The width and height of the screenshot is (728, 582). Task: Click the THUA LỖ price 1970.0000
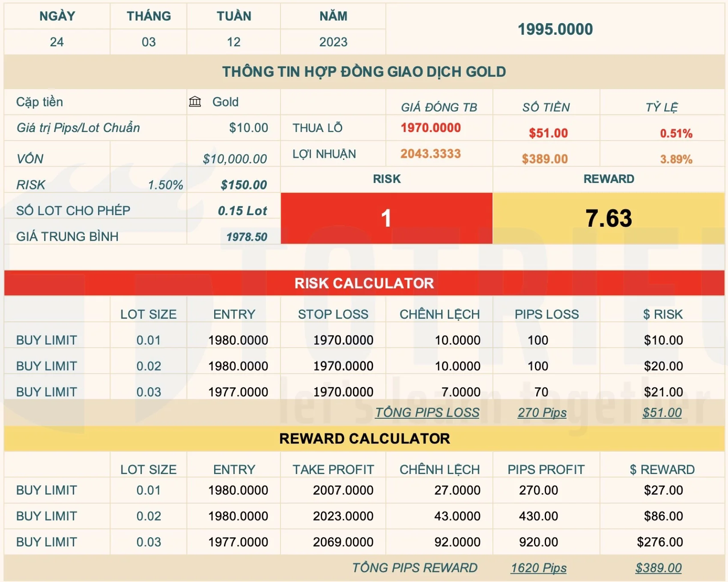430,128
